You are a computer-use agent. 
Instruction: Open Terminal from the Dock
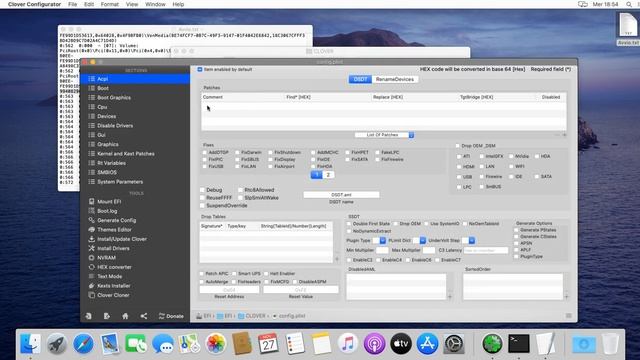(519, 344)
